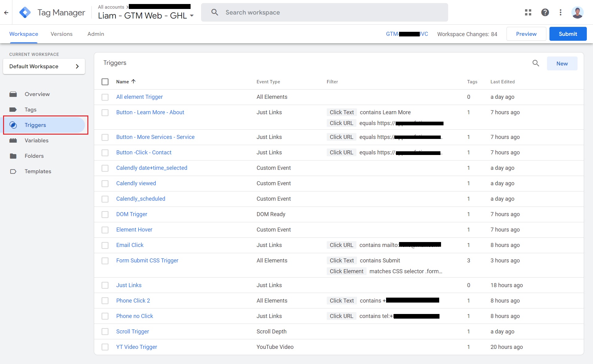Image resolution: width=593 pixels, height=364 pixels.
Task: Expand the Default Workspace chevron
Action: click(x=77, y=66)
